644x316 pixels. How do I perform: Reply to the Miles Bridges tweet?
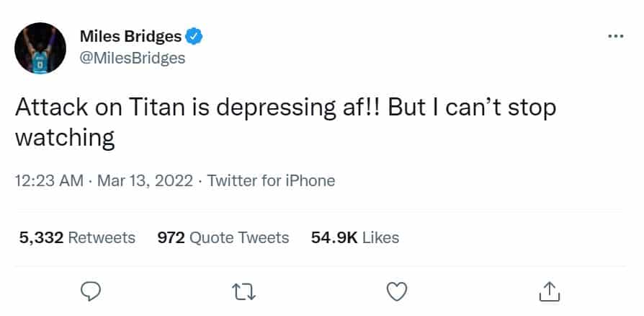click(x=89, y=291)
